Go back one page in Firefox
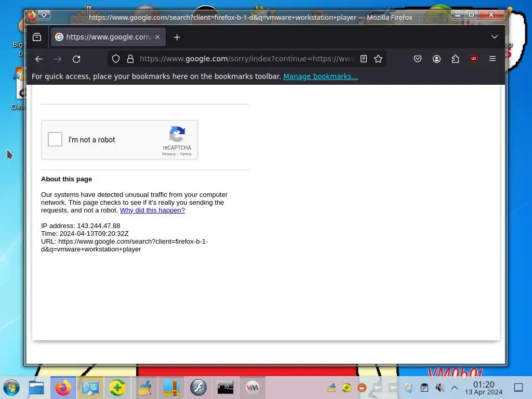This screenshot has height=399, width=532. (x=39, y=59)
